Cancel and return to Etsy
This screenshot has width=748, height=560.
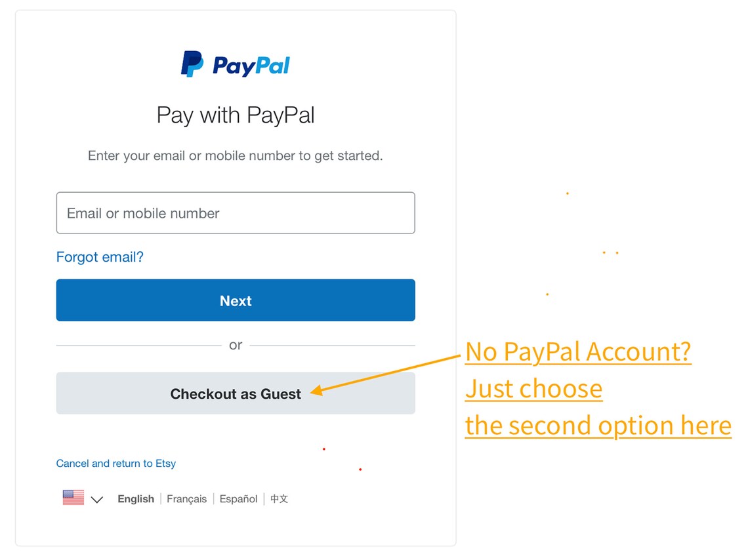tap(116, 463)
